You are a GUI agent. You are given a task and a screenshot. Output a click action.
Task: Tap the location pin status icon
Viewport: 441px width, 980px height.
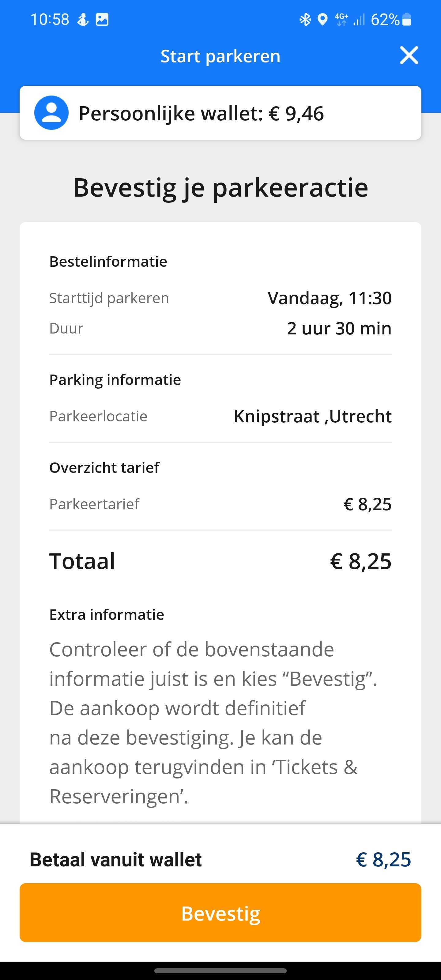(x=322, y=19)
